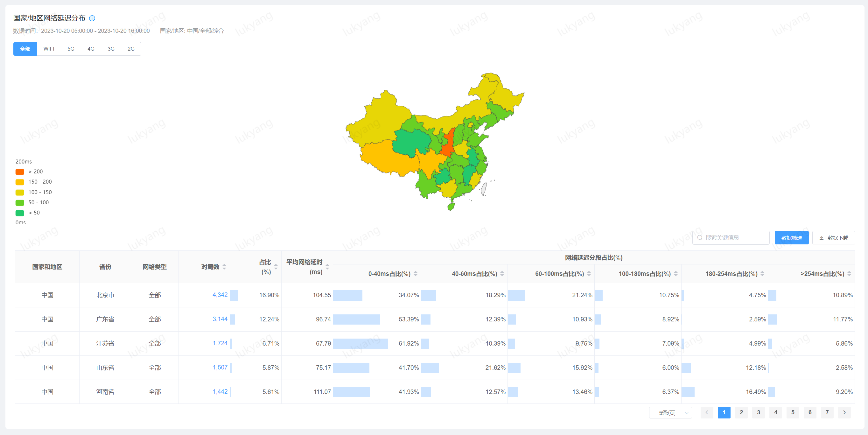Click the download icon in 数据下载
Screen dimensions: 868x435
(822, 238)
